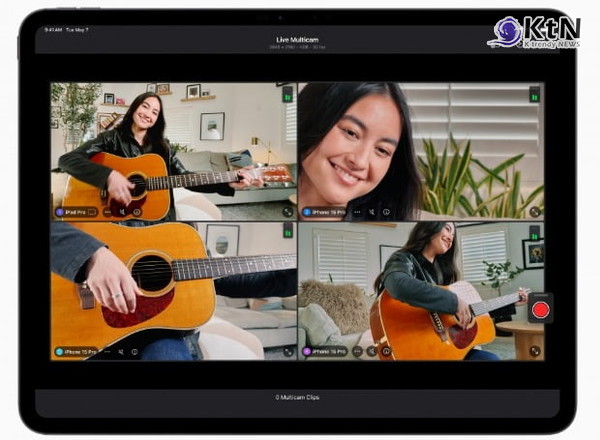
Task: Start recording with the red record button
Action: [540, 309]
